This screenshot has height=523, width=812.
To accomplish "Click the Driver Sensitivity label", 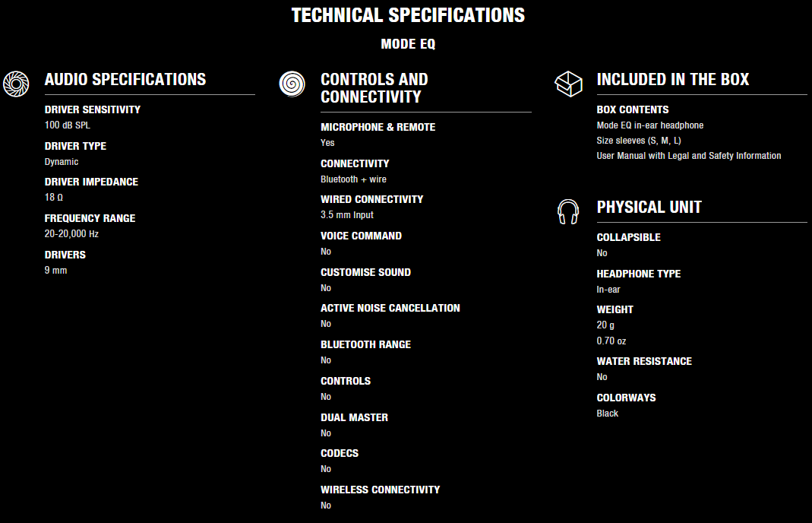I will [93, 109].
